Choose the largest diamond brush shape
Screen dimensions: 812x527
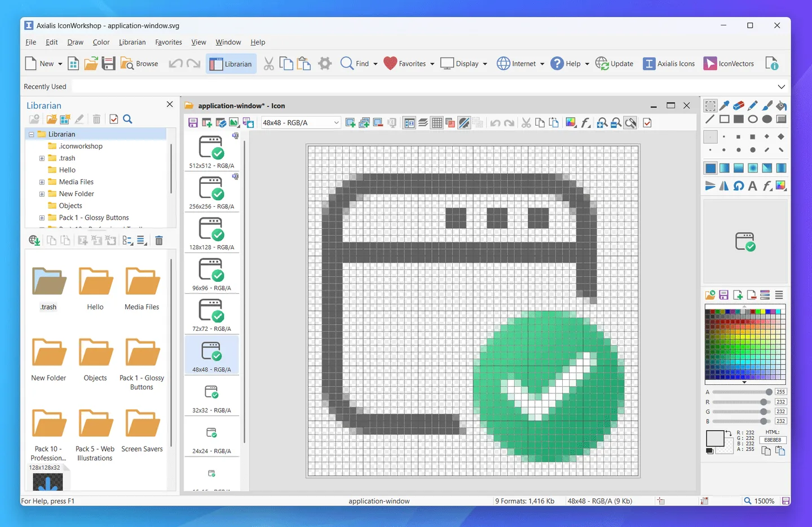click(x=781, y=136)
